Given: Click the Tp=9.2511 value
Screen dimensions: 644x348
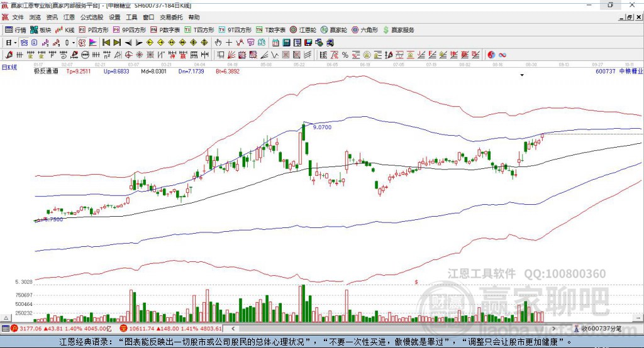Looking at the screenshot, I should 79,71.
